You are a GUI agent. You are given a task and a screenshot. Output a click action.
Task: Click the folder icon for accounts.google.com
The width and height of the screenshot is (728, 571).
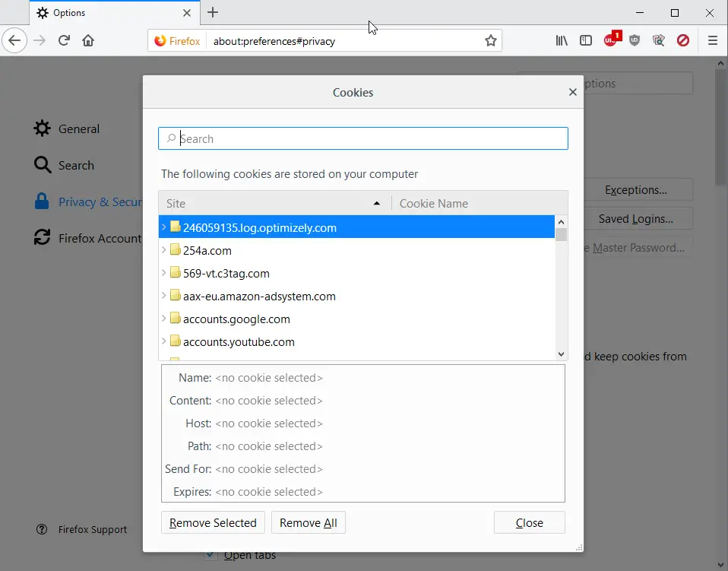pyautogui.click(x=175, y=319)
